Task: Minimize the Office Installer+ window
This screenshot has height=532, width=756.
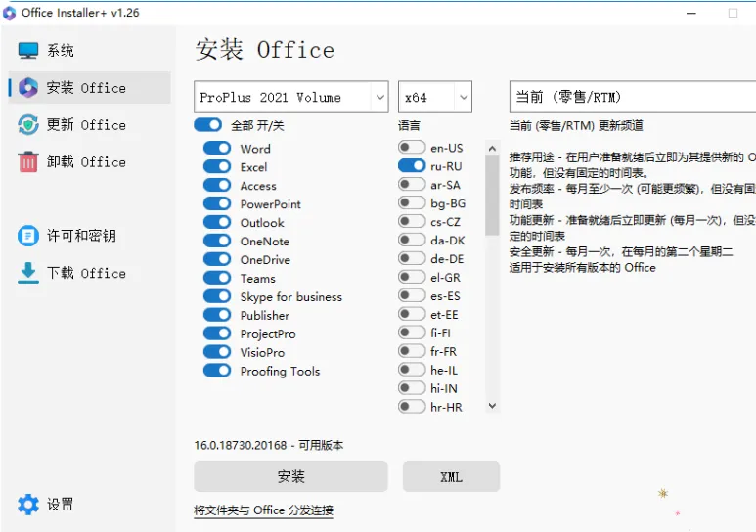Action: point(691,13)
